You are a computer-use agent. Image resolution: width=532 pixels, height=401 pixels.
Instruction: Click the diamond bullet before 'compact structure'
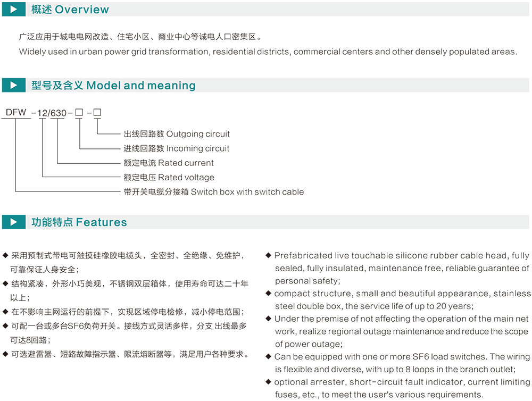[x=269, y=294]
